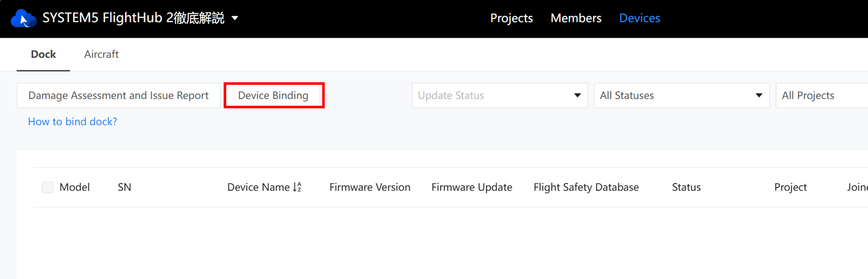Sort by Device Name sort icon
This screenshot has width=868, height=279.
pyautogui.click(x=297, y=188)
